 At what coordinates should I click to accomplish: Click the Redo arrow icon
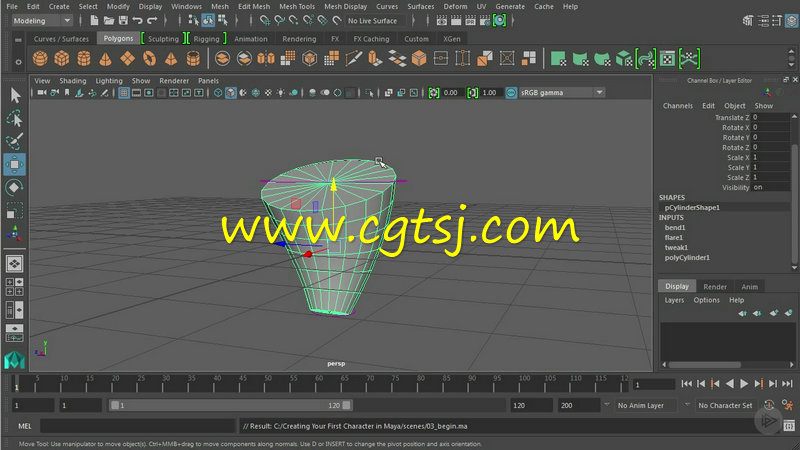tap(152, 20)
